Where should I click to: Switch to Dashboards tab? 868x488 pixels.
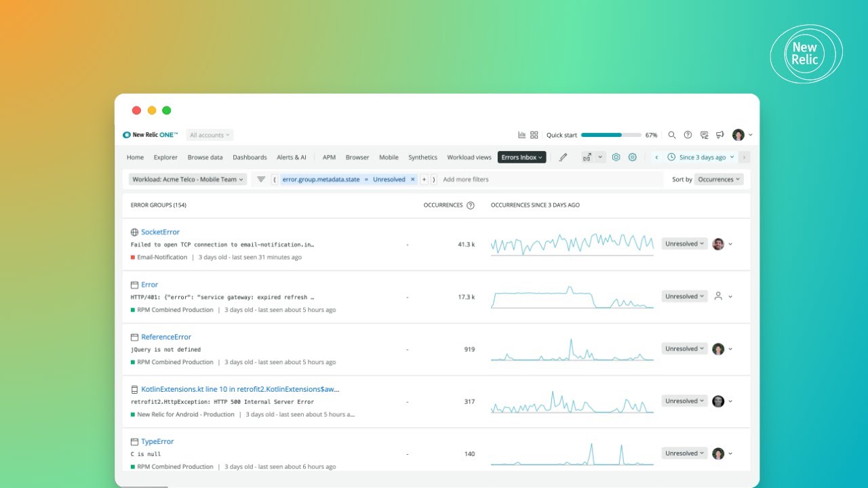250,157
